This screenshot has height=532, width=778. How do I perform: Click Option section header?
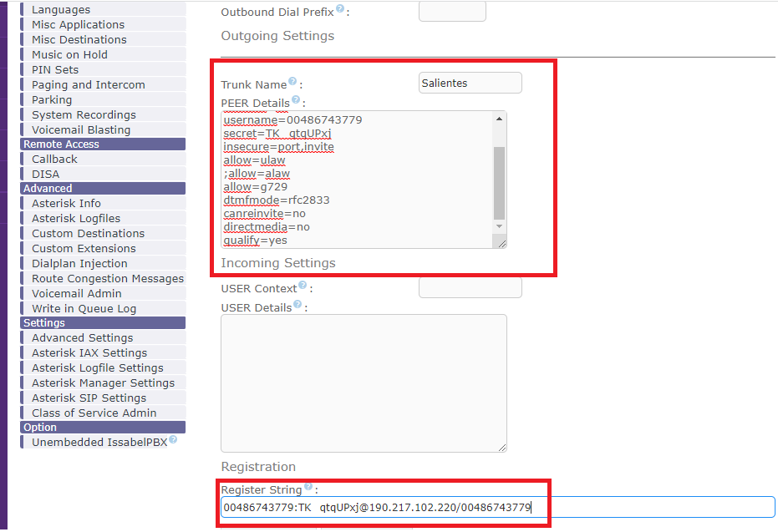click(103, 428)
